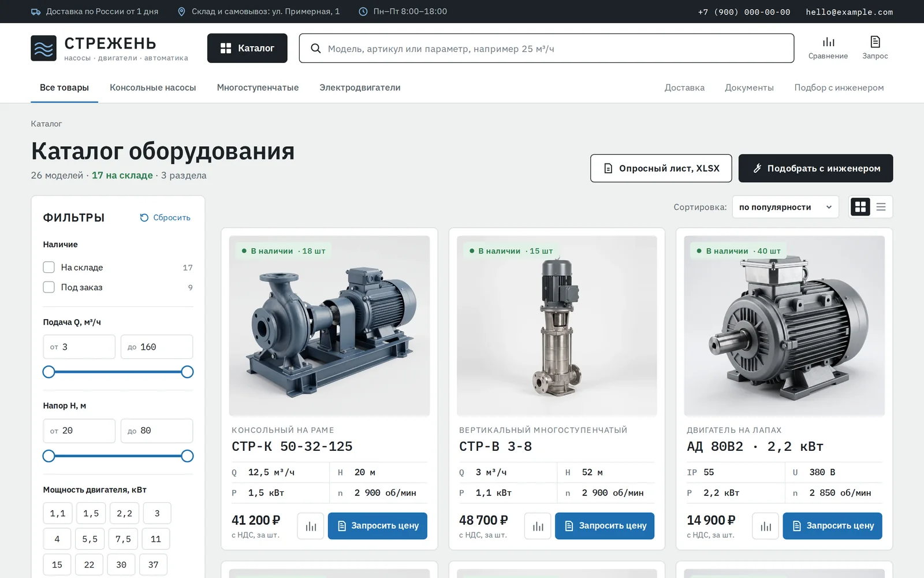Add АД 80В2 motor to comparison
The height and width of the screenshot is (578, 924).
(x=766, y=526)
